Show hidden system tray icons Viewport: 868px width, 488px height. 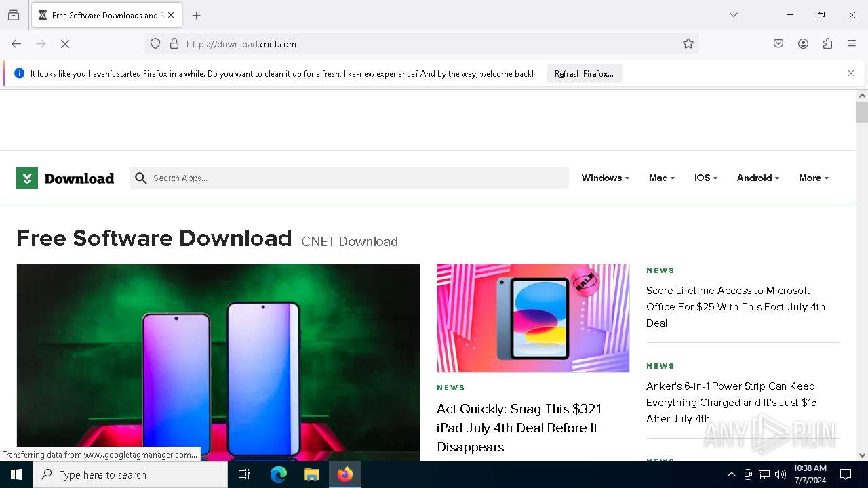pos(731,474)
